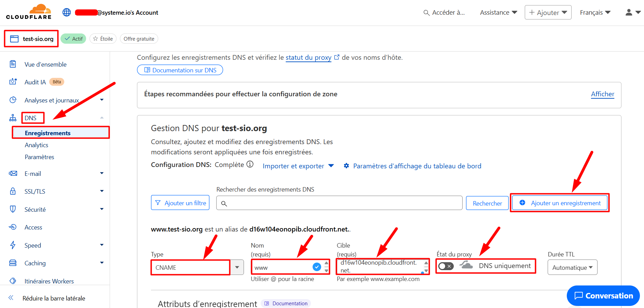Screen dimensions: 644x308
Task: Click in the DNS records search field
Action: coord(339,203)
